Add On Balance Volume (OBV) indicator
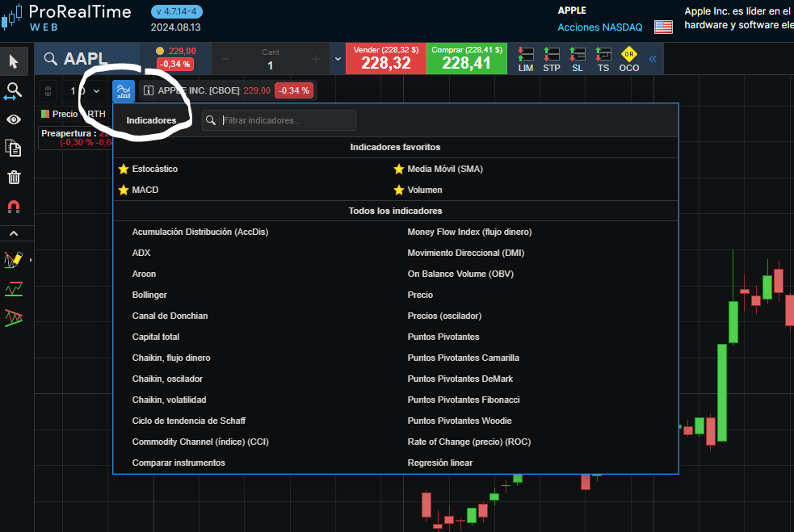Screen dimensions: 794x532 coord(460,274)
